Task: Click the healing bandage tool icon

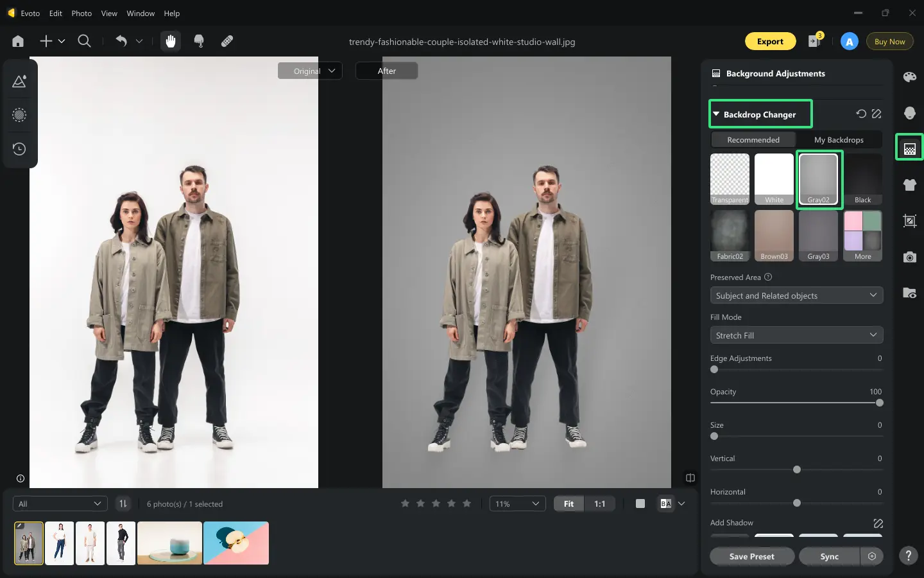Action: (x=227, y=41)
